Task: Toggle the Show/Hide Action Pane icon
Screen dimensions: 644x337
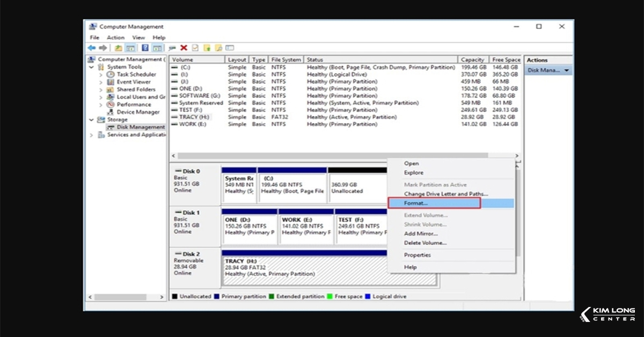Action: 158,48
